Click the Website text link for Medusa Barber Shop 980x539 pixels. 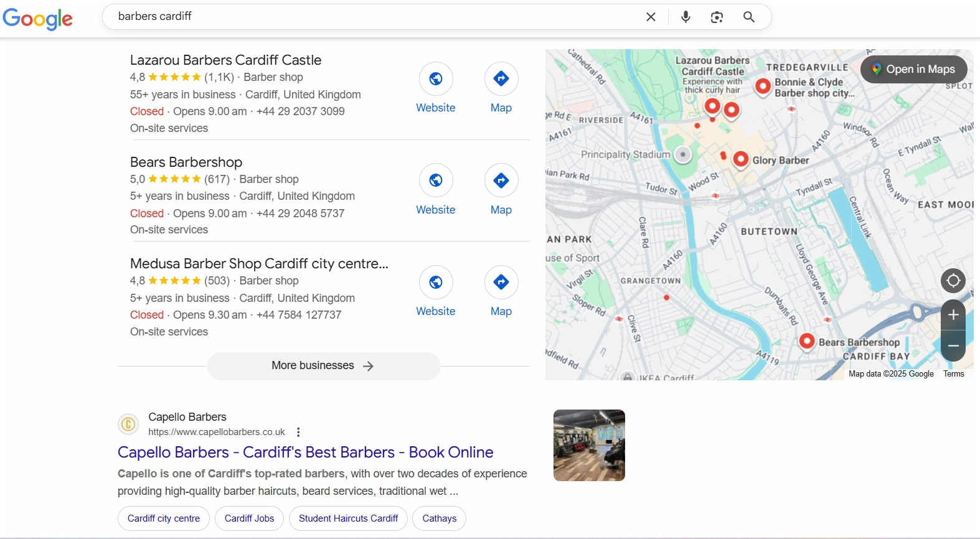436,311
